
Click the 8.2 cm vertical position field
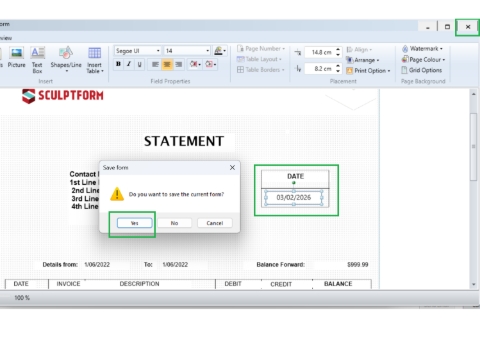tap(320, 69)
